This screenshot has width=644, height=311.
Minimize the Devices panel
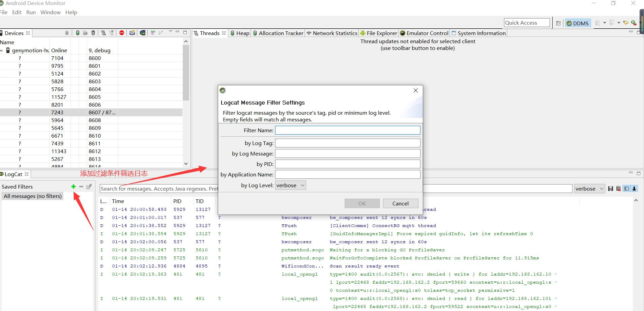pyautogui.click(x=177, y=32)
